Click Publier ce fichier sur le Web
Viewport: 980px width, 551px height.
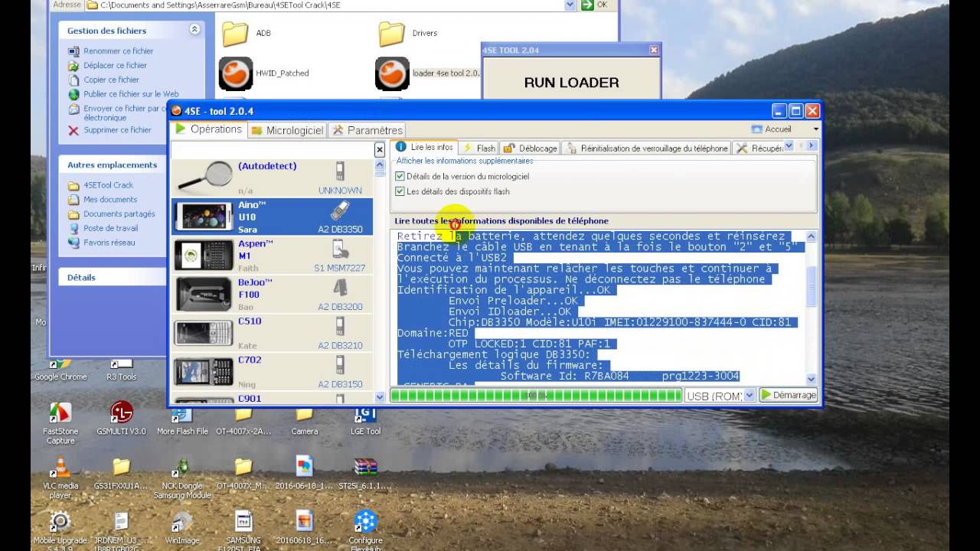click(x=130, y=94)
